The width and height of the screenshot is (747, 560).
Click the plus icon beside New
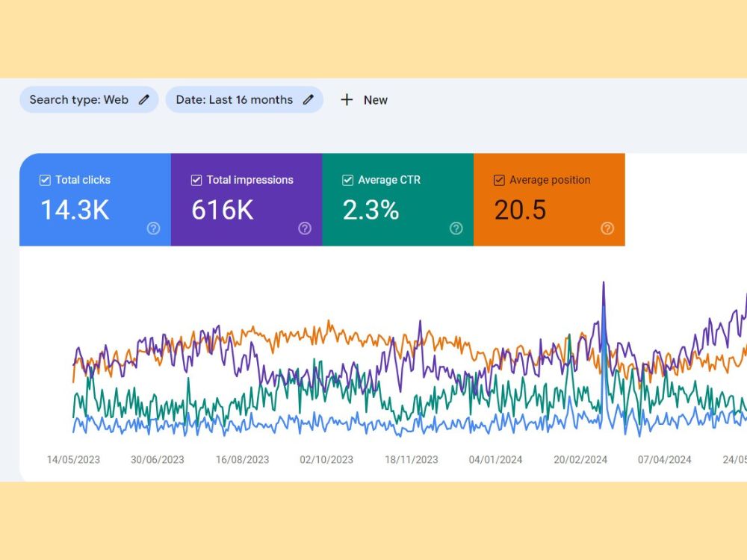347,100
